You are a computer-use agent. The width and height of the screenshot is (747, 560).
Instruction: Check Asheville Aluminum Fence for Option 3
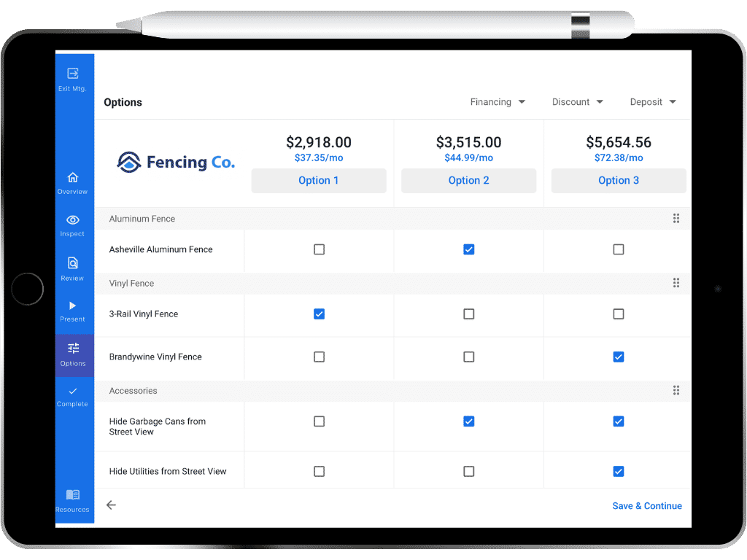619,249
